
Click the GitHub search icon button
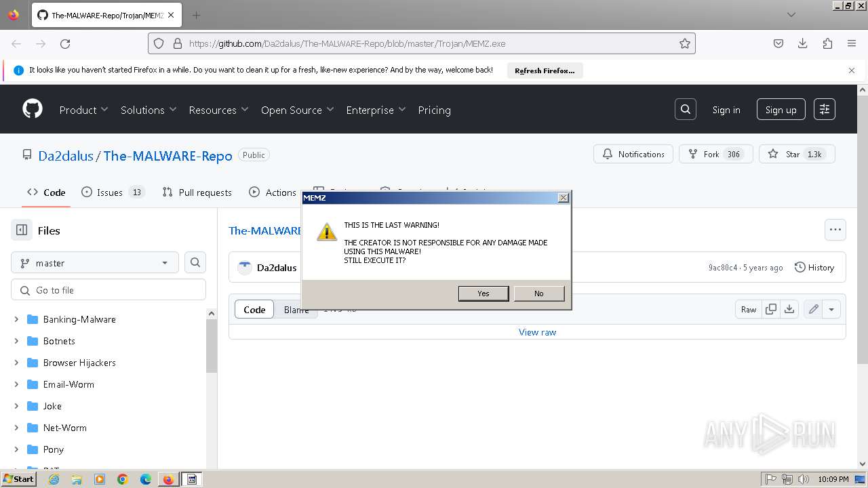click(x=686, y=109)
